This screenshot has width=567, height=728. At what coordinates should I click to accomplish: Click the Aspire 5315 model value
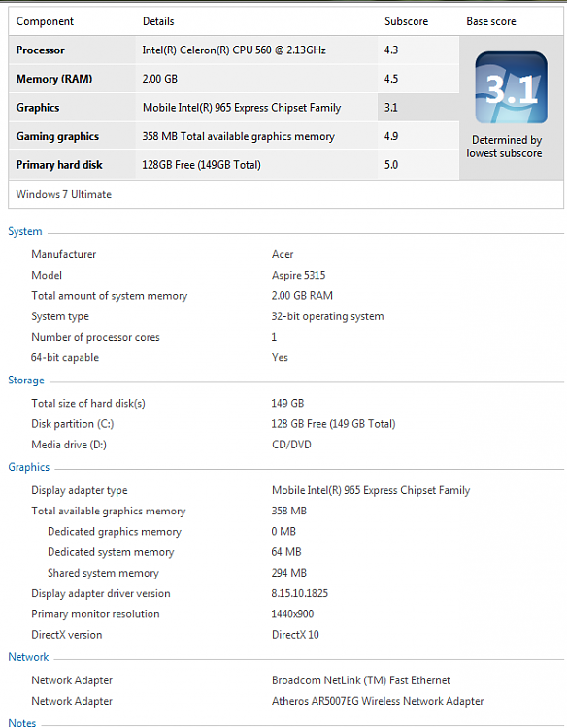click(299, 275)
